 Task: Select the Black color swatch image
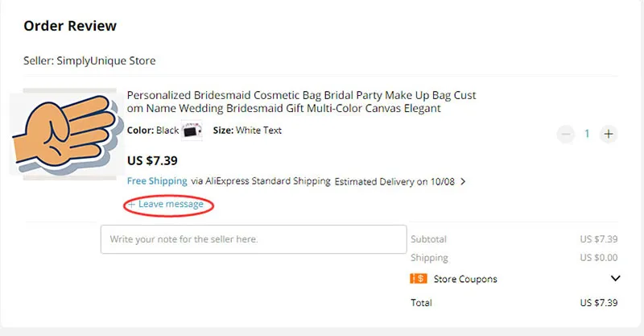(x=192, y=131)
